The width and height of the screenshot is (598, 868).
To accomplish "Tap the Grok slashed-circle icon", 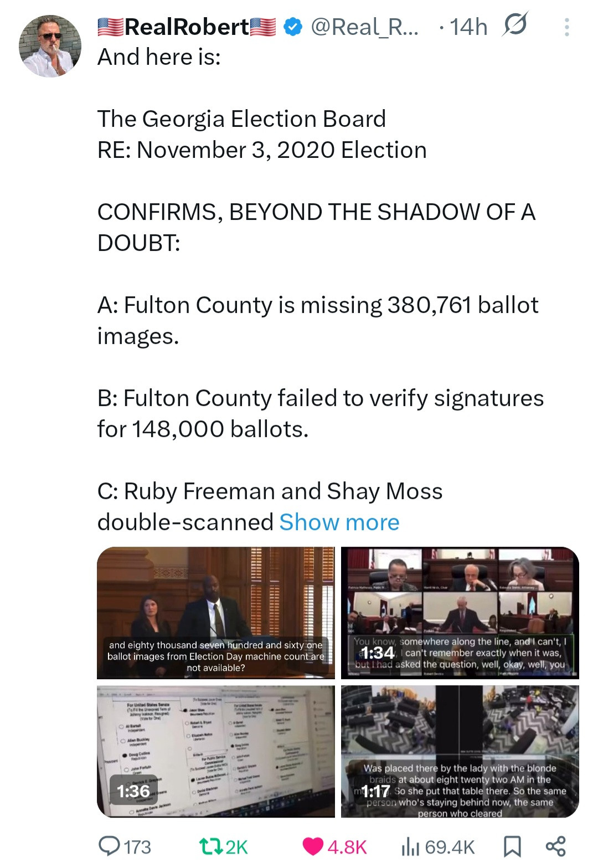I will pos(515,25).
